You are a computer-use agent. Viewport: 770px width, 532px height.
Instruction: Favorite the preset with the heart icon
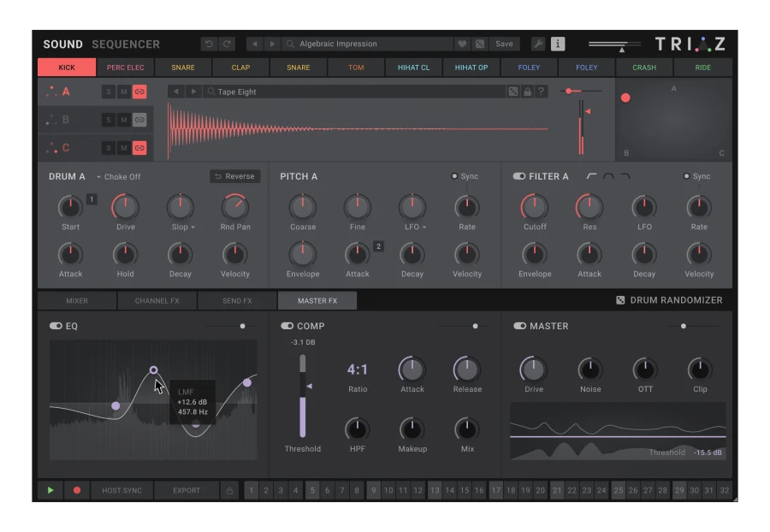(462, 44)
